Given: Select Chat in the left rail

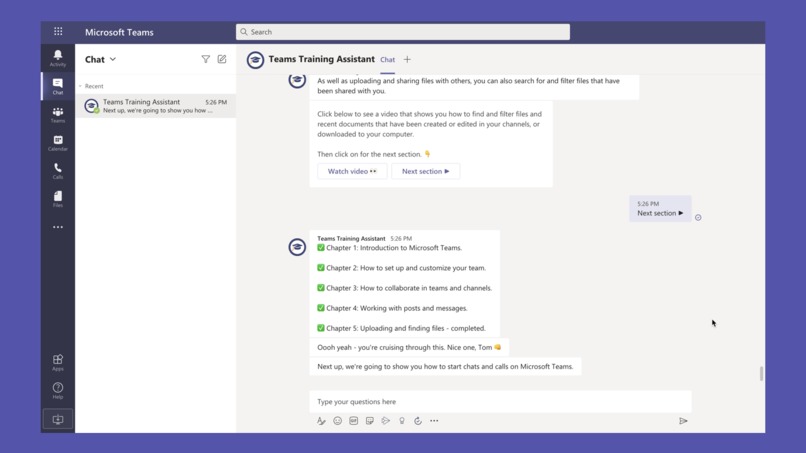Looking at the screenshot, I should [x=58, y=86].
